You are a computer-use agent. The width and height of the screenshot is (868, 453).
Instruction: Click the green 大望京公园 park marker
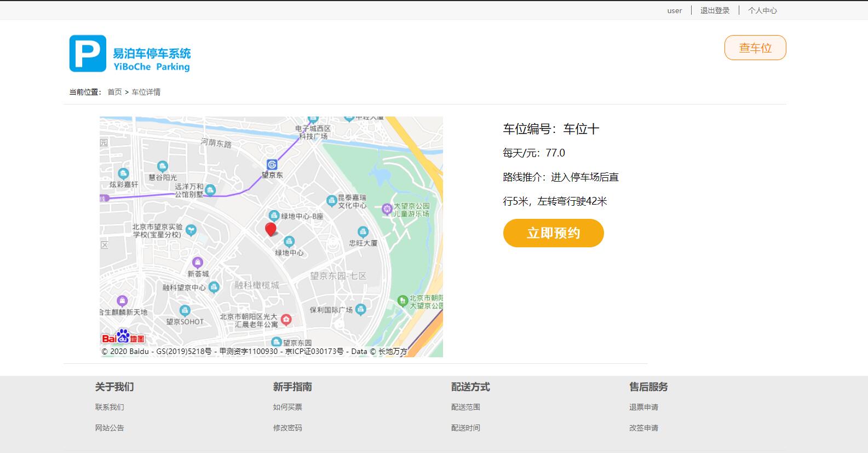(x=403, y=300)
